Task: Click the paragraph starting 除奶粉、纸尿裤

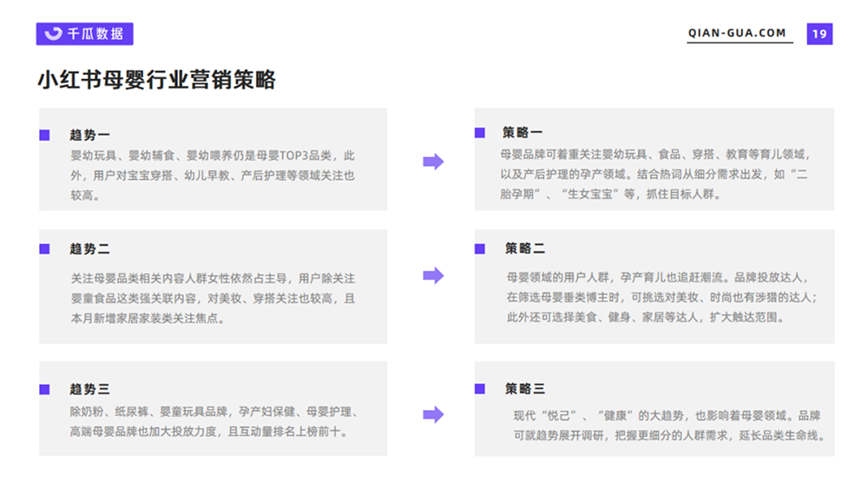Action: click(216, 421)
